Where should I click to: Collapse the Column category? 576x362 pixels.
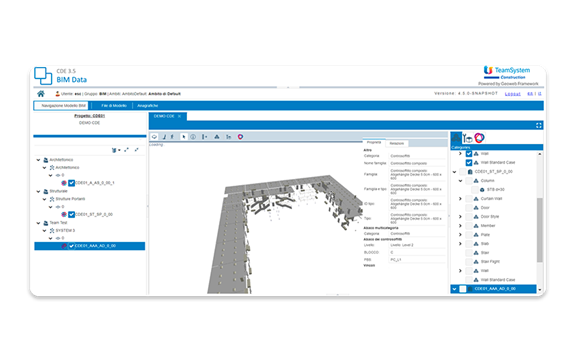coord(460,181)
